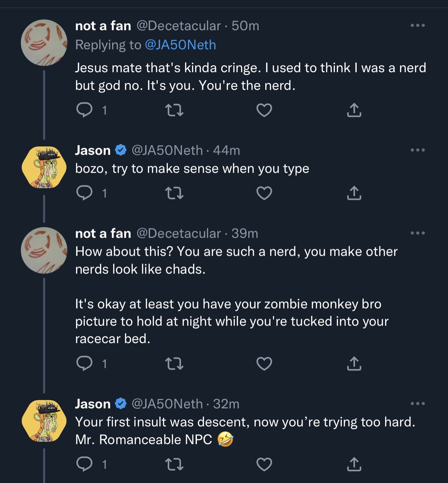Retweet the 'racecar bed' tweet

point(174,364)
